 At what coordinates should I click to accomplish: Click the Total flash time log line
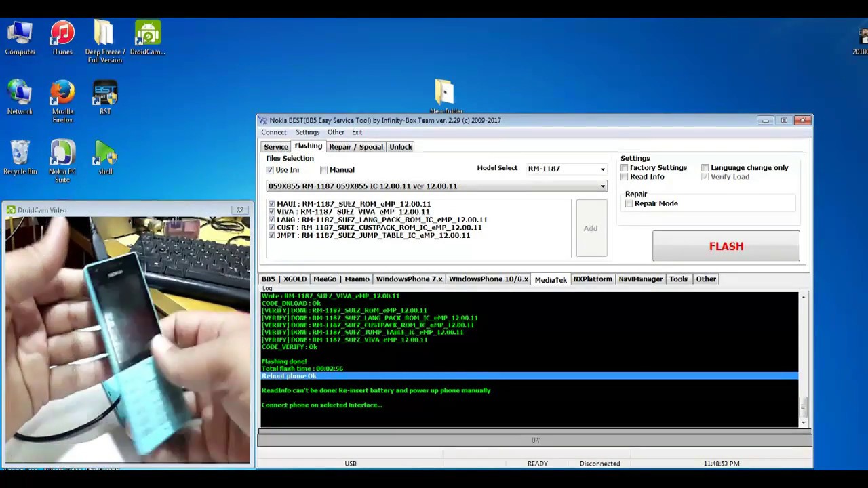tap(302, 369)
